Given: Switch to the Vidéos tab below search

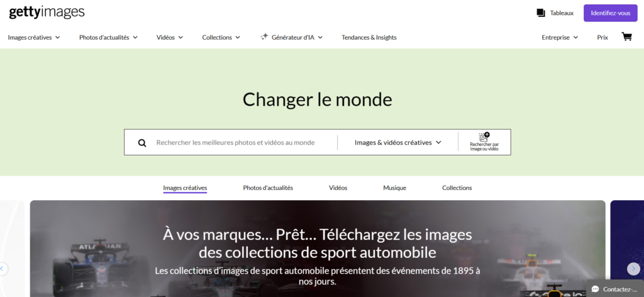Looking at the screenshot, I should (338, 188).
